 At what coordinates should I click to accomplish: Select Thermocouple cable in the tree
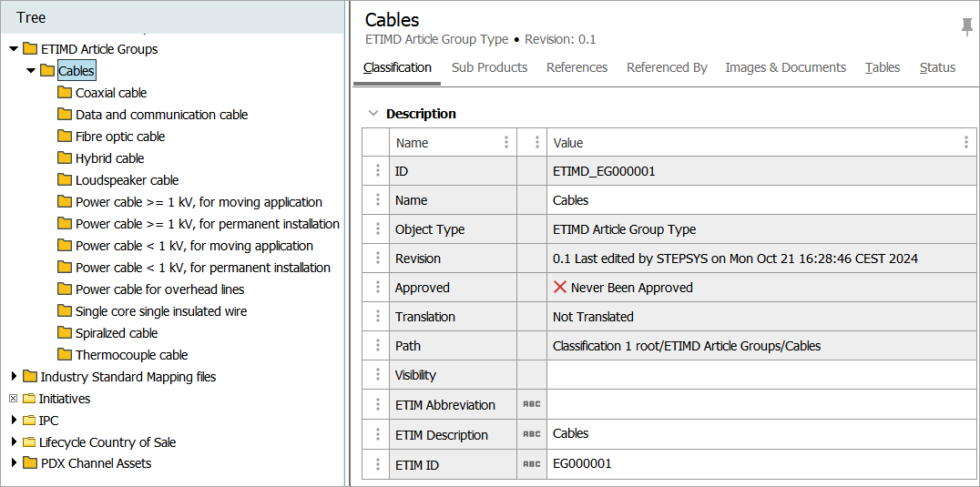click(x=131, y=355)
